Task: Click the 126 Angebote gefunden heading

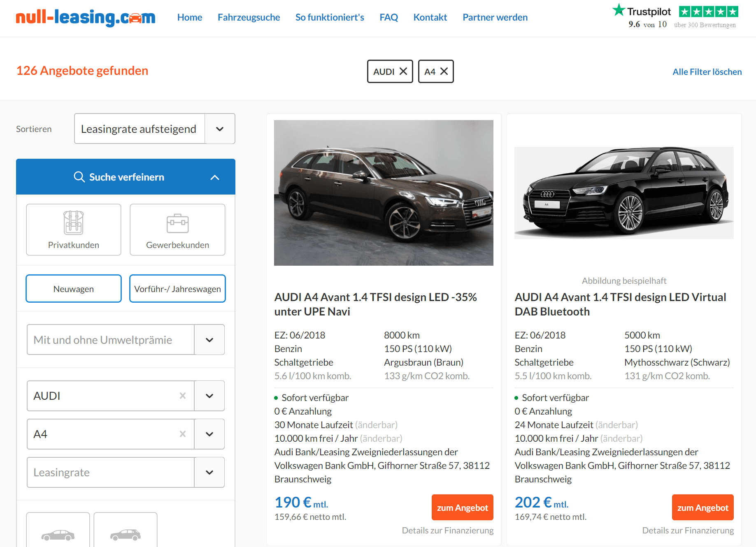Action: [82, 70]
